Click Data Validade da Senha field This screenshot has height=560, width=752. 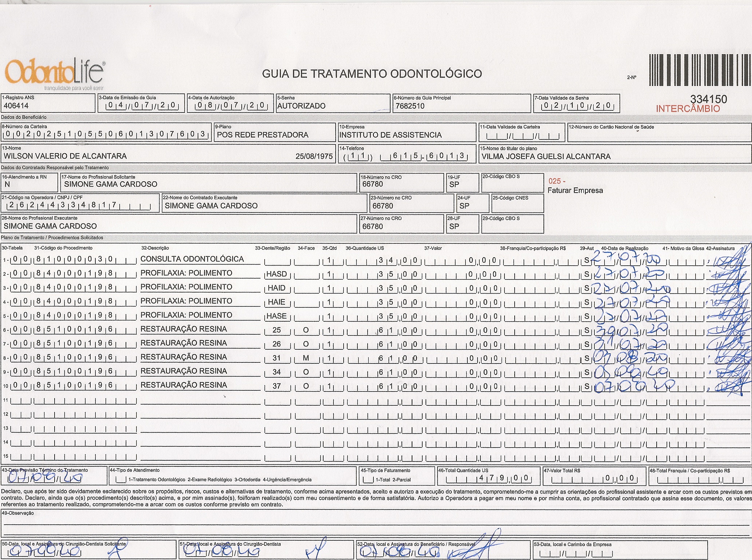(577, 106)
